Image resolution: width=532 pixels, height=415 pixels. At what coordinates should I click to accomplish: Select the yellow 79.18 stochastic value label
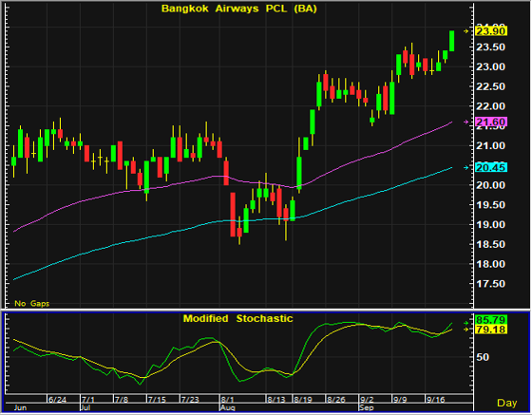pos(491,330)
